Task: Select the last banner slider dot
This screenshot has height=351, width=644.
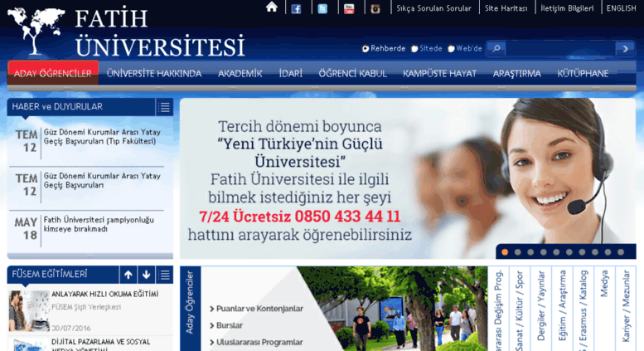Action: coord(621,252)
